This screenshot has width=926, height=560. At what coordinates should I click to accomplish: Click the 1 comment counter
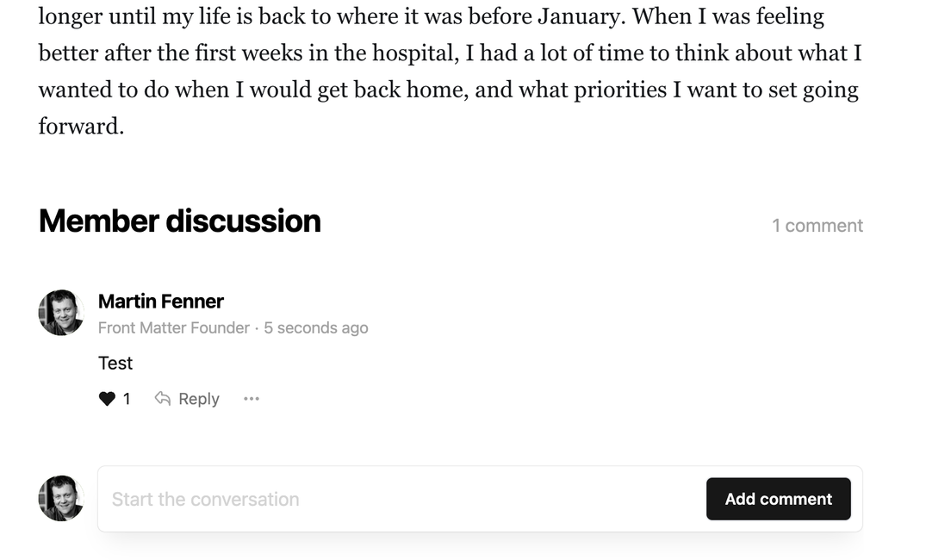click(817, 225)
